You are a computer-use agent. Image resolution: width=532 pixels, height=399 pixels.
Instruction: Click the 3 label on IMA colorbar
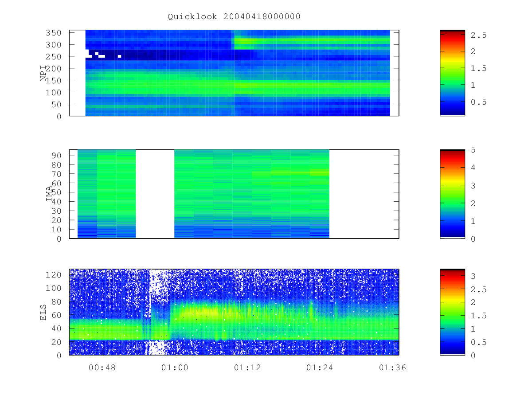(473, 185)
